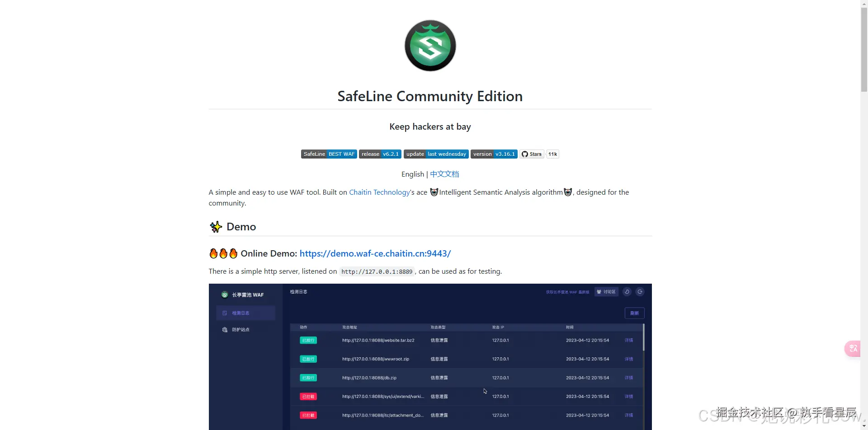The width and height of the screenshot is (868, 430).
Task: Click the 已拦截 badge on itc/attachment_do row
Action: pos(308,416)
